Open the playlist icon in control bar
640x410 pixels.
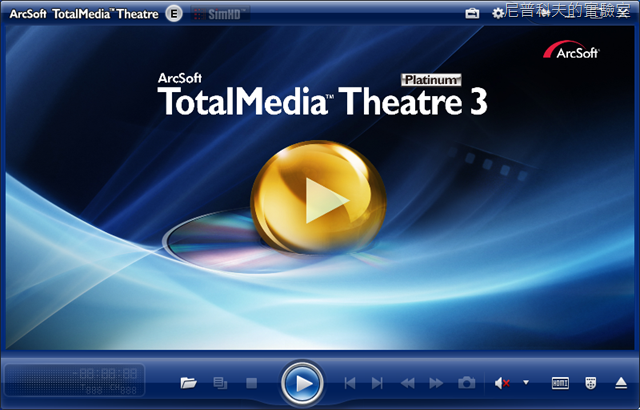click(220, 383)
